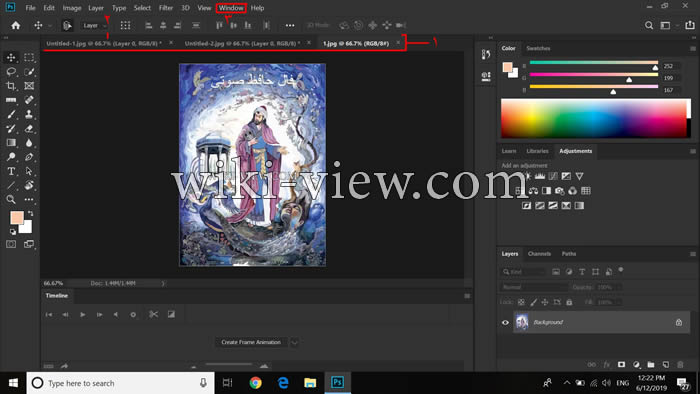700x394 pixels.
Task: Select the Brush tool
Action: 11,114
